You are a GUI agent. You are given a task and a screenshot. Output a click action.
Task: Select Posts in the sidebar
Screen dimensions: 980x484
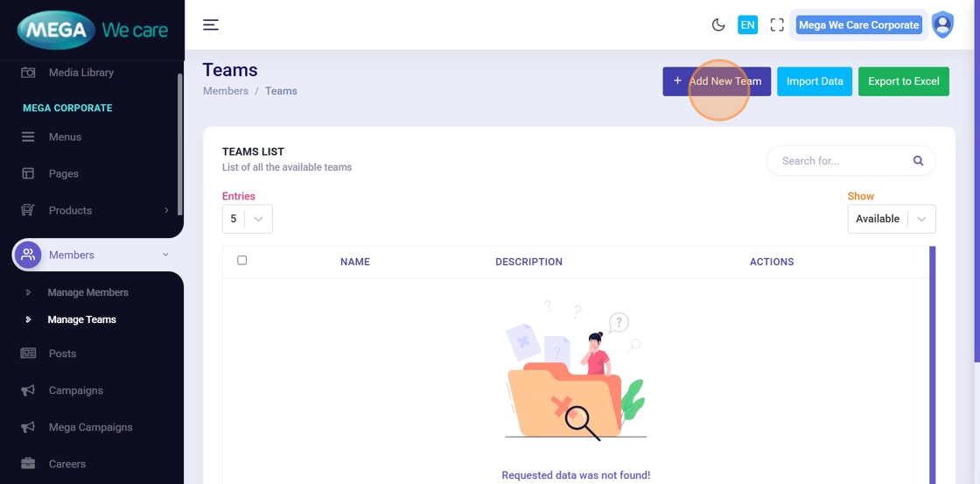pos(62,354)
